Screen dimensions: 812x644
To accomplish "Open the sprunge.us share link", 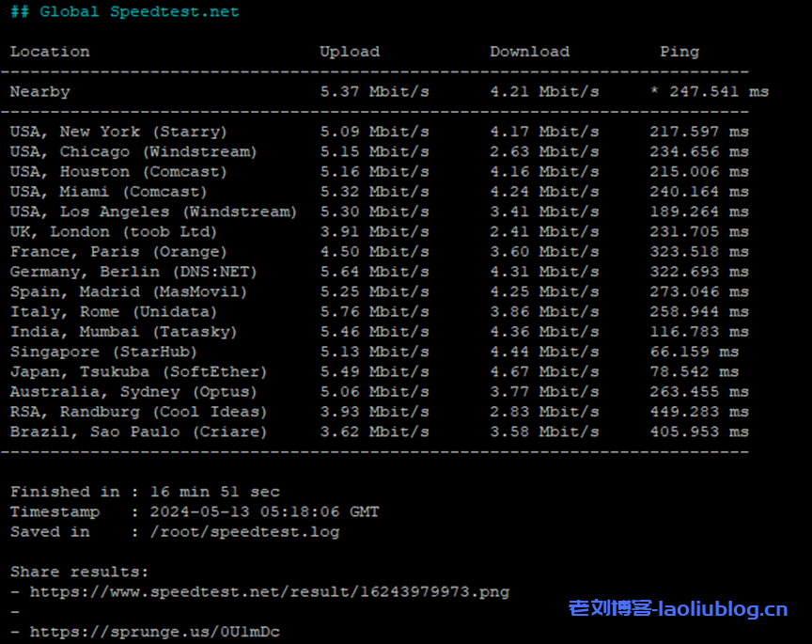I will coord(155,632).
